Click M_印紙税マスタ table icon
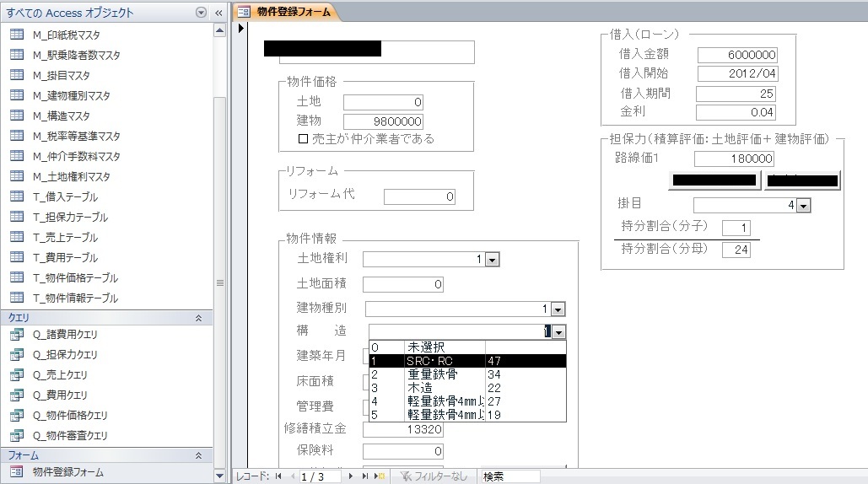This screenshot has height=484, width=868. pyautogui.click(x=17, y=35)
